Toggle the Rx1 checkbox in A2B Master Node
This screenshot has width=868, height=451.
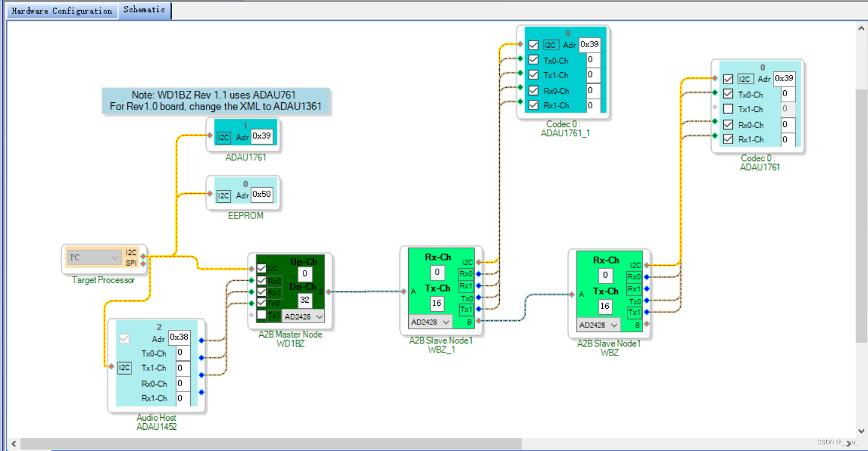[x=261, y=292]
